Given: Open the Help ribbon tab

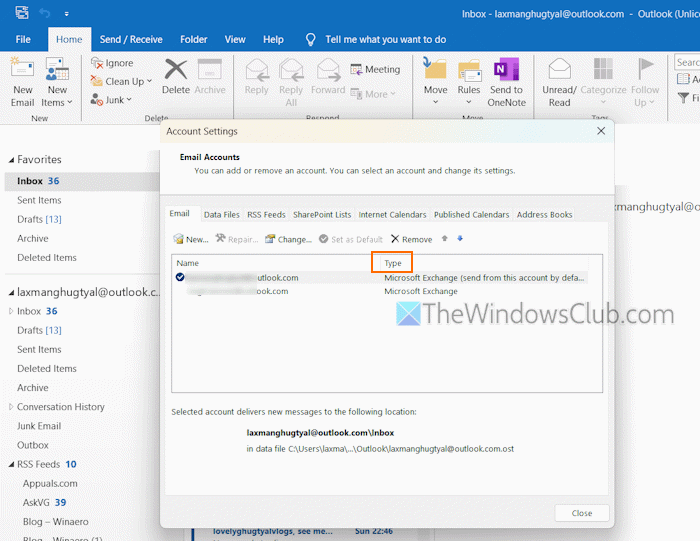Looking at the screenshot, I should click(273, 39).
